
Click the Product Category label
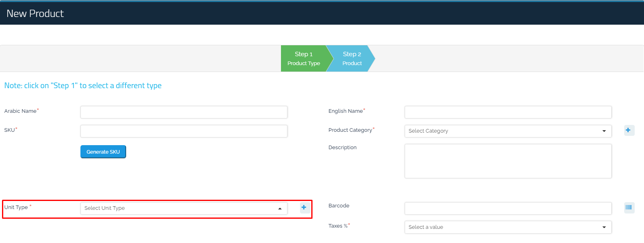point(350,130)
